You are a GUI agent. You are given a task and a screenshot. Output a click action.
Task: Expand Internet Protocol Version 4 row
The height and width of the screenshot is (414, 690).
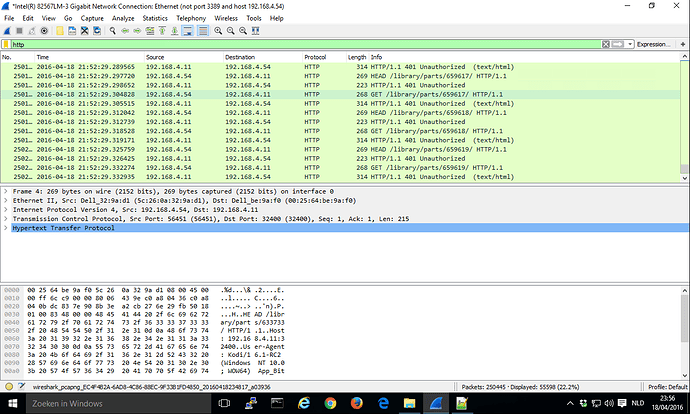pyautogui.click(x=6, y=210)
